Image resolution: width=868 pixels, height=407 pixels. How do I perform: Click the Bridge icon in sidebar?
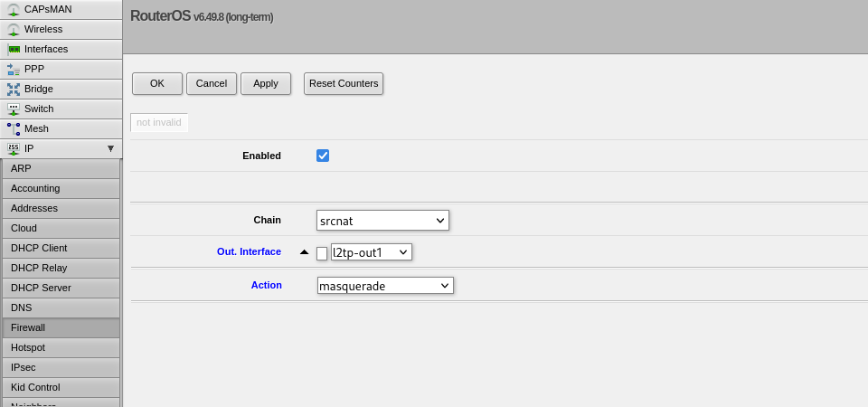pos(14,89)
